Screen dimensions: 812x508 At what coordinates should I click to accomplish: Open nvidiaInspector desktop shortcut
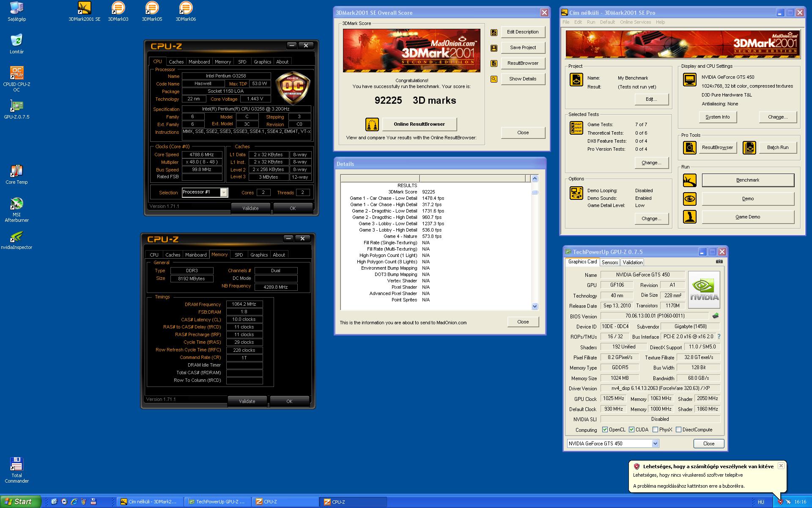coord(16,237)
